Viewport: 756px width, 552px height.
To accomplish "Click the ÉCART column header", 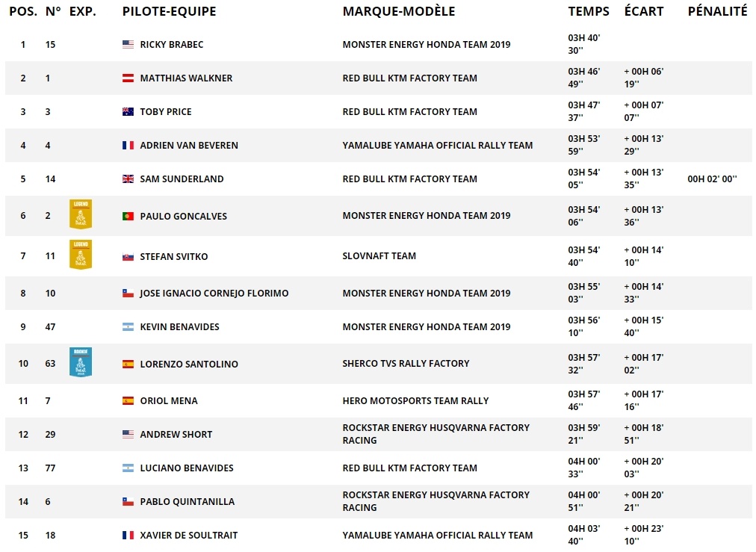I will 644,11.
